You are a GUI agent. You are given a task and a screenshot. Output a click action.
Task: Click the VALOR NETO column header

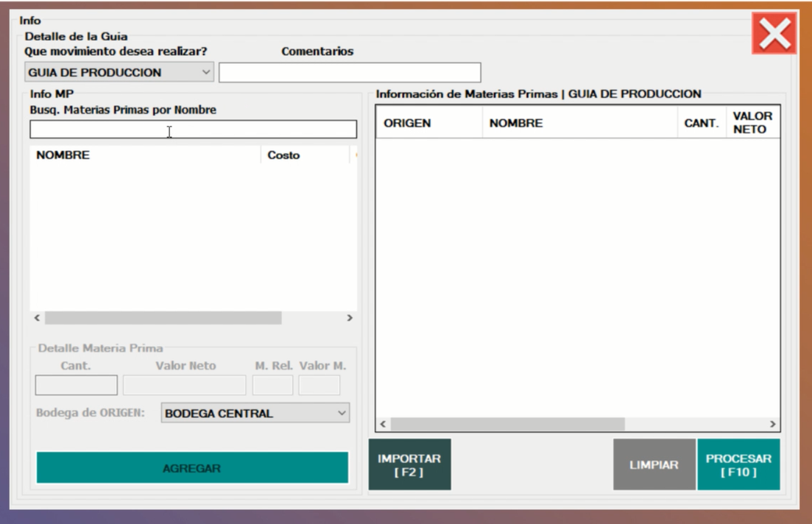click(752, 123)
